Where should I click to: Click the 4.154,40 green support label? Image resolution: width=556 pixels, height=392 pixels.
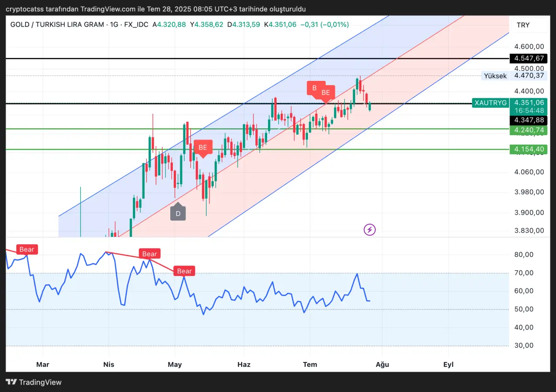coord(528,149)
